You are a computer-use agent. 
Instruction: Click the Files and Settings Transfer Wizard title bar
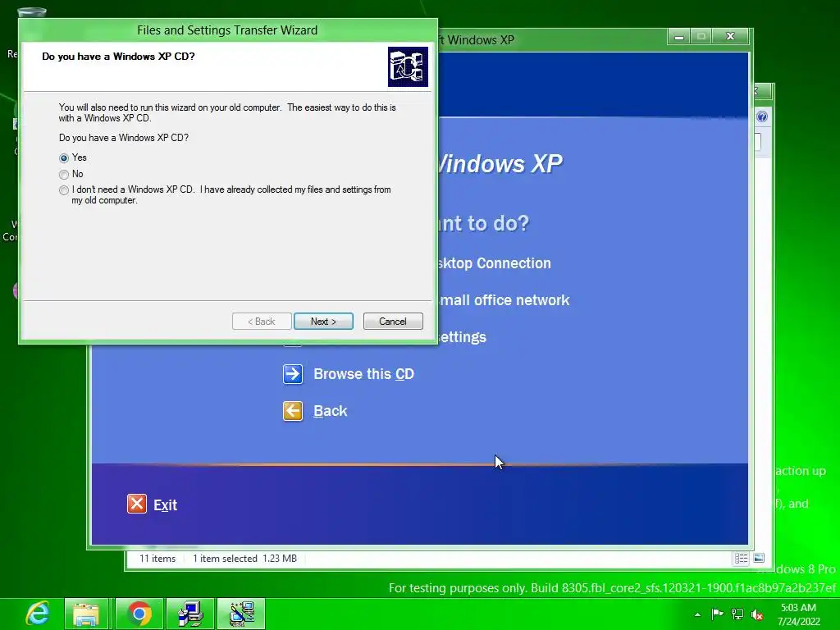[228, 30]
